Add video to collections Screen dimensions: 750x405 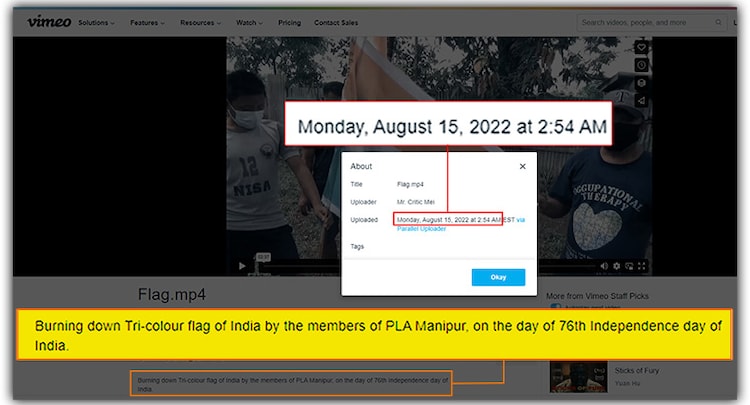(642, 84)
